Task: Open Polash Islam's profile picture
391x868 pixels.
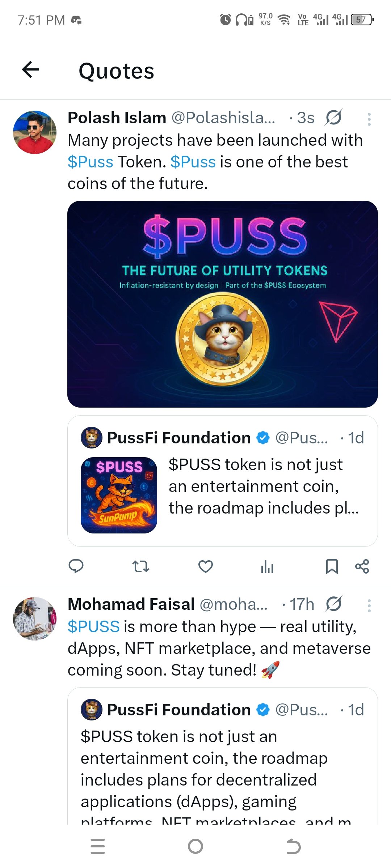Action: tap(35, 132)
